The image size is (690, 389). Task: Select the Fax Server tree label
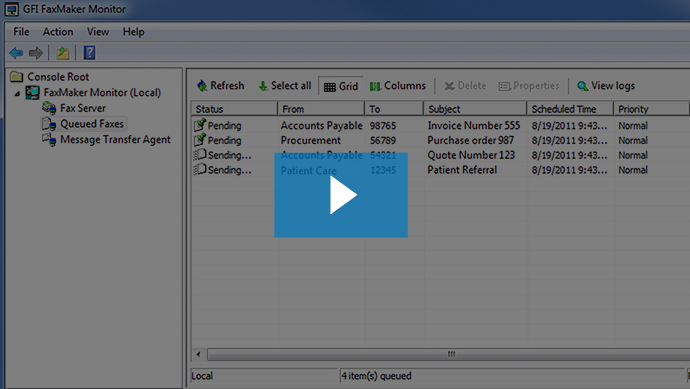(x=83, y=108)
